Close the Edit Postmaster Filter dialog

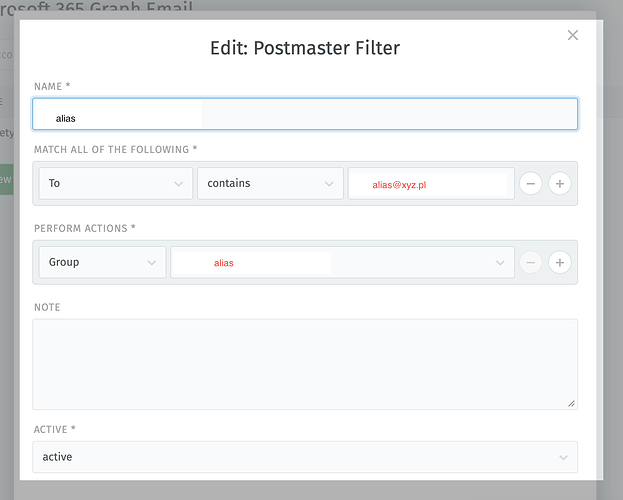click(573, 36)
